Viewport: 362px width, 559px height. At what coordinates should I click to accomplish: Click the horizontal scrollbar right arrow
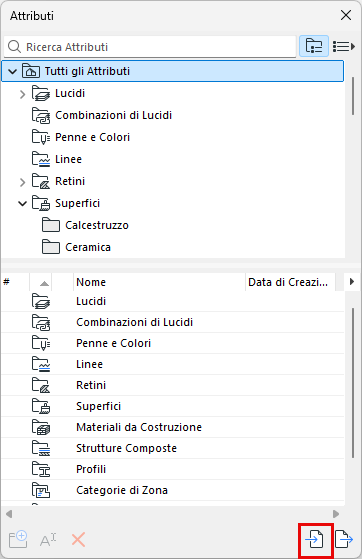tap(336, 514)
